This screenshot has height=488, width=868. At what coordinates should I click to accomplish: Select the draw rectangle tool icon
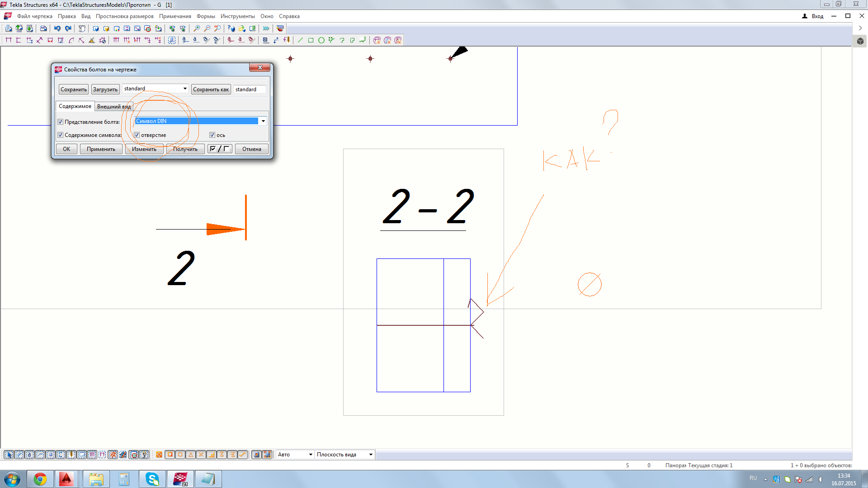click(x=311, y=40)
